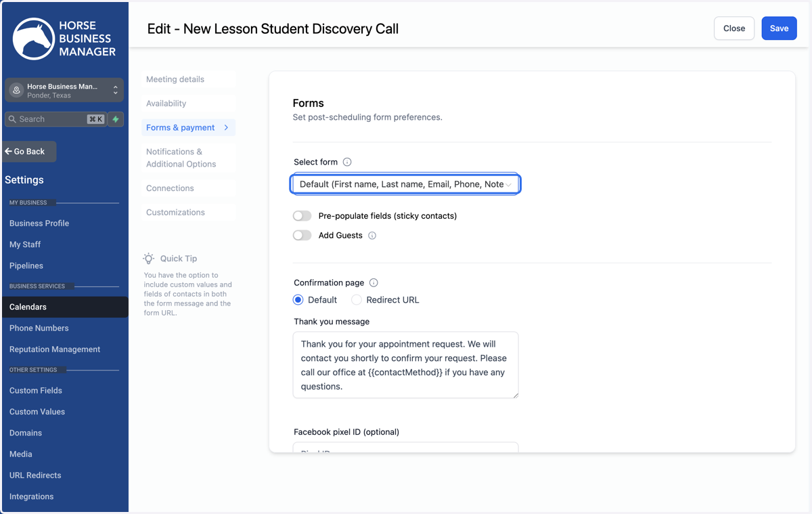Click the Facebook pixel ID input field
The image size is (812, 514).
click(405, 448)
